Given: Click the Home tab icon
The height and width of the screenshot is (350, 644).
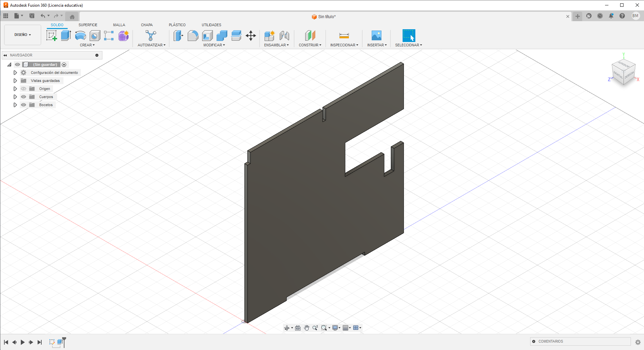Looking at the screenshot, I should coord(72,17).
